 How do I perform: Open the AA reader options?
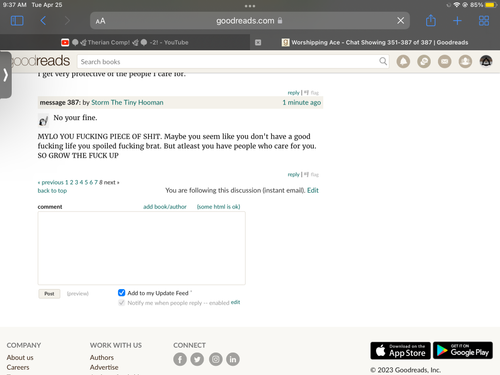click(100, 21)
